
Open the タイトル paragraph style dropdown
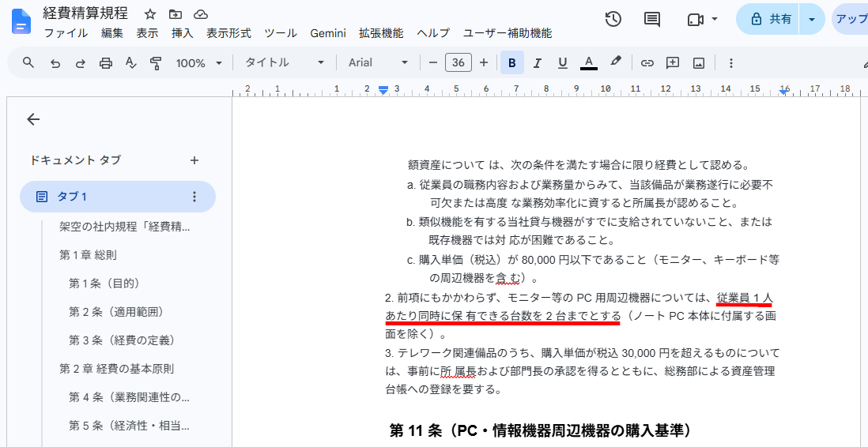285,62
